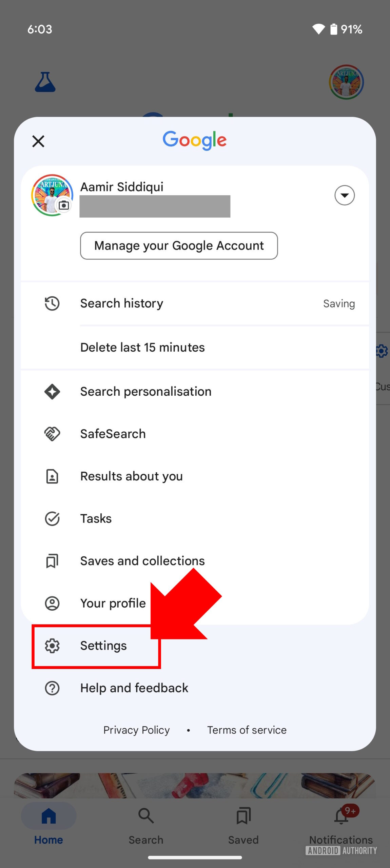The width and height of the screenshot is (390, 868).
Task: Select Delete last 15 minutes
Action: pos(142,348)
